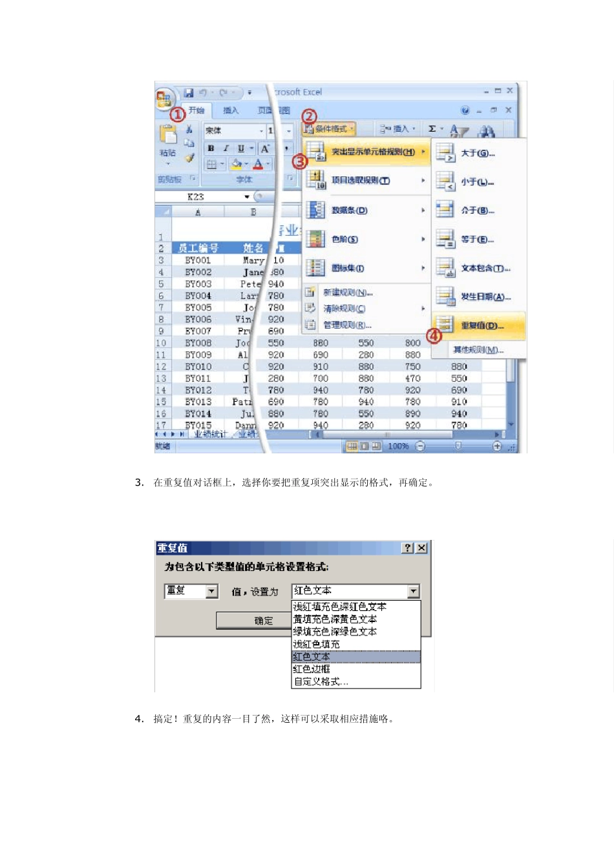Image resolution: width=614 pixels, height=868 pixels.
Task: Toggle Bold formatting button
Action: [211, 149]
